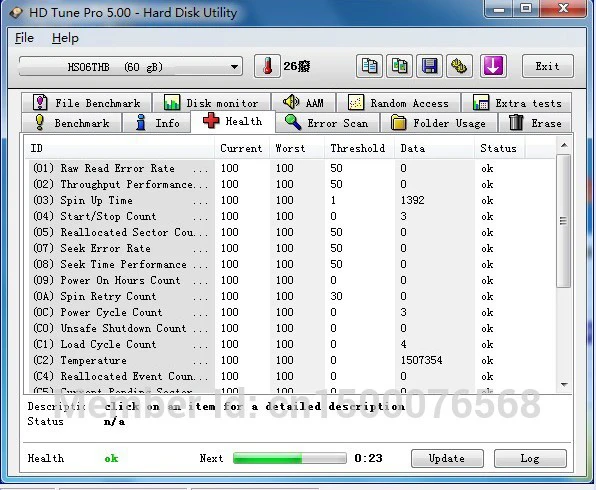The image size is (596, 490).
Task: Switch to the Disk monitor tab
Action: [x=211, y=103]
